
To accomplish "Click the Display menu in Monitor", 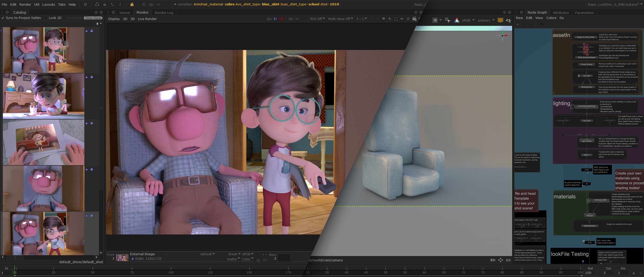I will pos(114,19).
